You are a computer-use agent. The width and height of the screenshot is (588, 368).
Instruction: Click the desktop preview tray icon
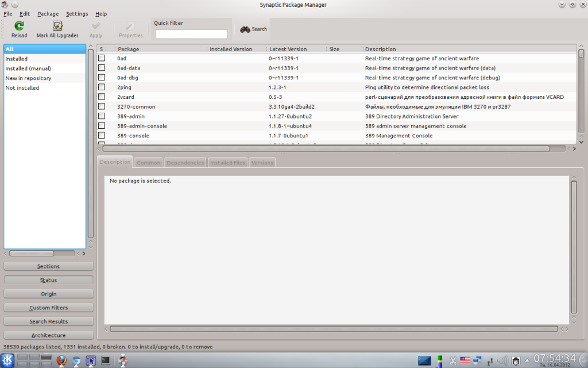pos(424,361)
